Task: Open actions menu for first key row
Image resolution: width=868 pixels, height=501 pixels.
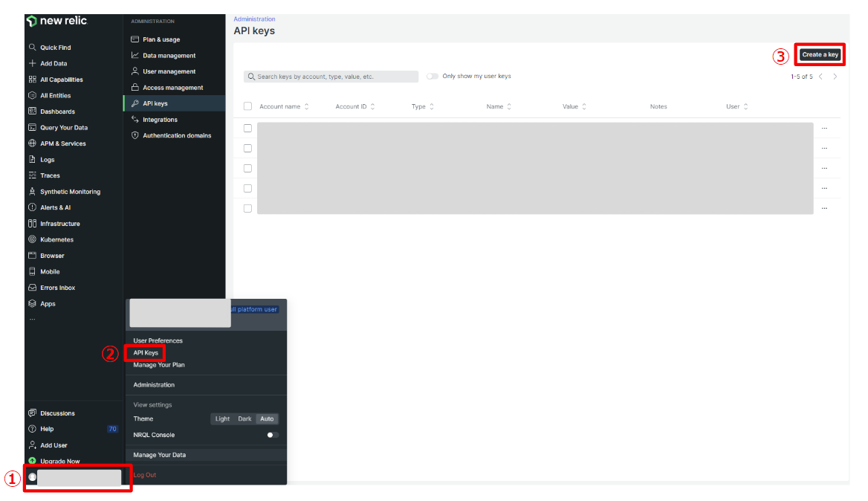Action: click(x=824, y=129)
